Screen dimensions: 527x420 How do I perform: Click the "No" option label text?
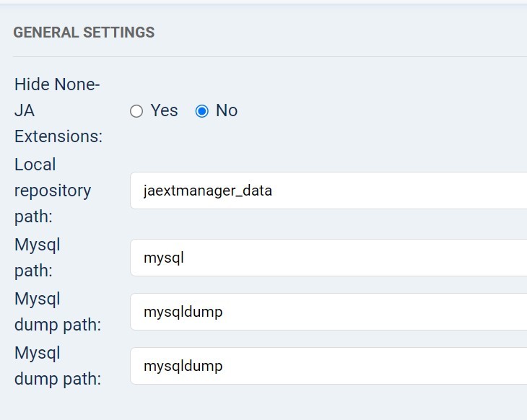(227, 110)
